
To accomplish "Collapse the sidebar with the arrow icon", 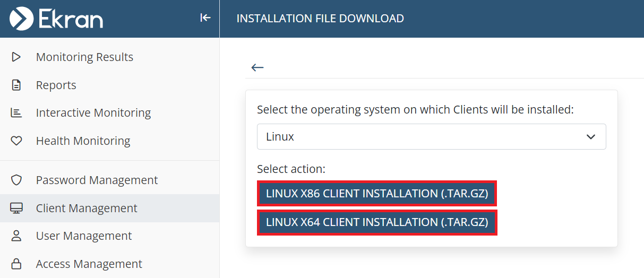I will click(205, 18).
